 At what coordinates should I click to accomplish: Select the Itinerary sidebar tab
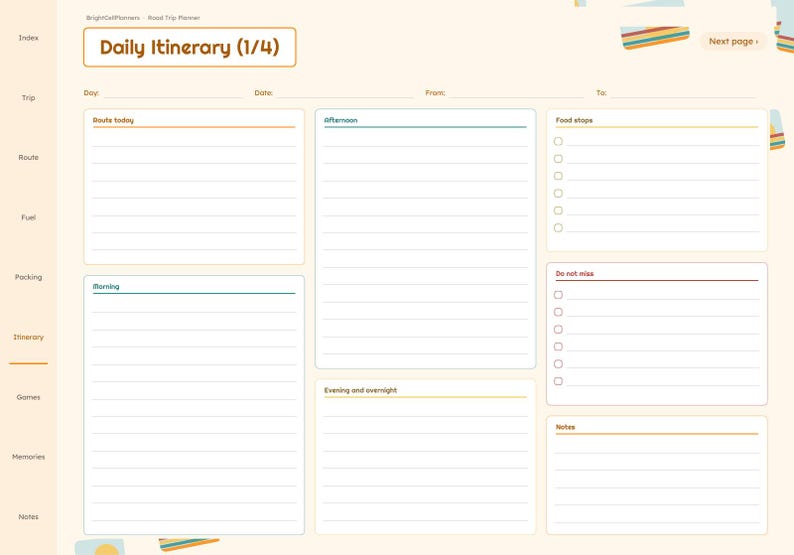[x=28, y=337]
